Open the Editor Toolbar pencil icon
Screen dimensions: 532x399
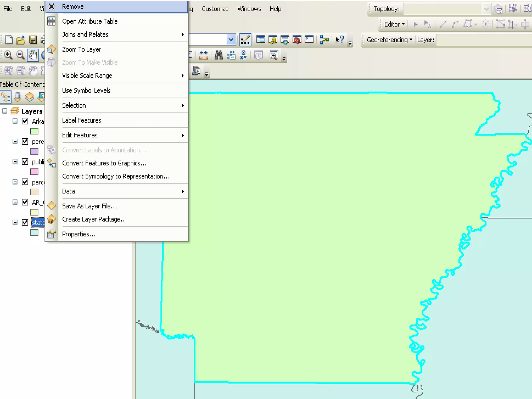(x=245, y=40)
